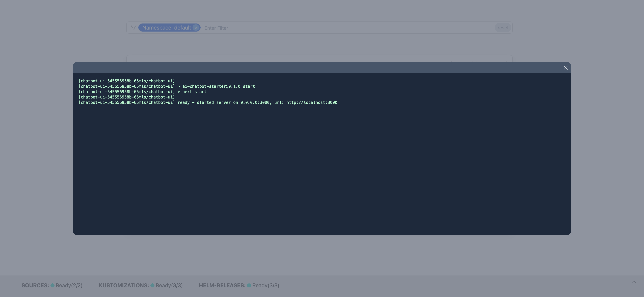Expand the Enter Filter suggestion field
644x297 pixels.
(216, 28)
